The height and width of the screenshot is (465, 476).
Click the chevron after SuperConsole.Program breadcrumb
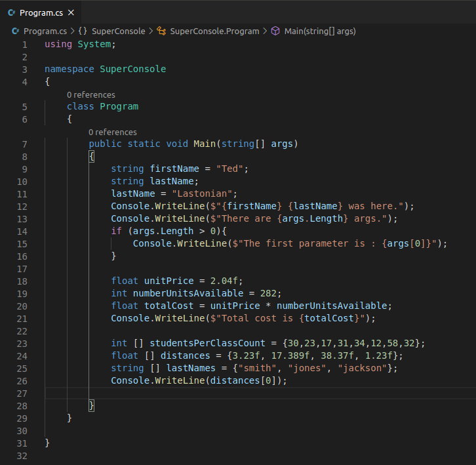click(265, 31)
